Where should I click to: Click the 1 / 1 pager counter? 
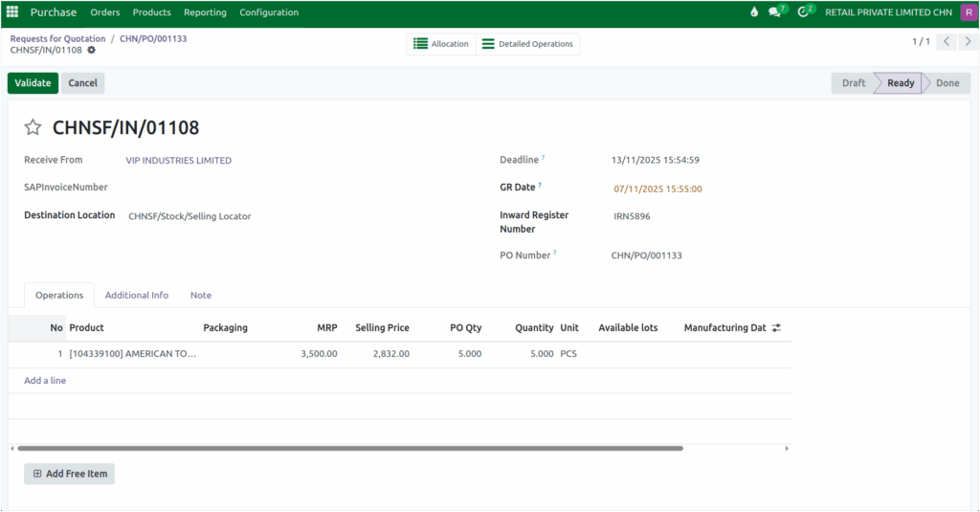pos(921,42)
